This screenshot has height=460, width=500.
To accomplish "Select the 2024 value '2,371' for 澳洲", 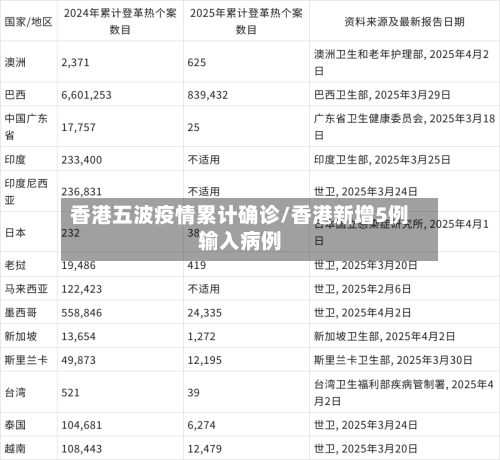I will (x=75, y=62).
